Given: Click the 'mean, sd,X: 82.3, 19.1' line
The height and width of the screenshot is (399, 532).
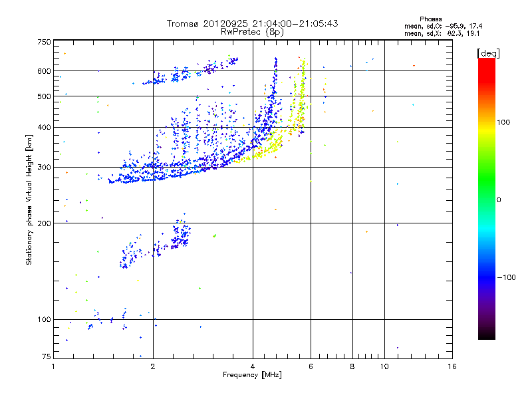Looking at the screenshot, I should coord(442,33).
